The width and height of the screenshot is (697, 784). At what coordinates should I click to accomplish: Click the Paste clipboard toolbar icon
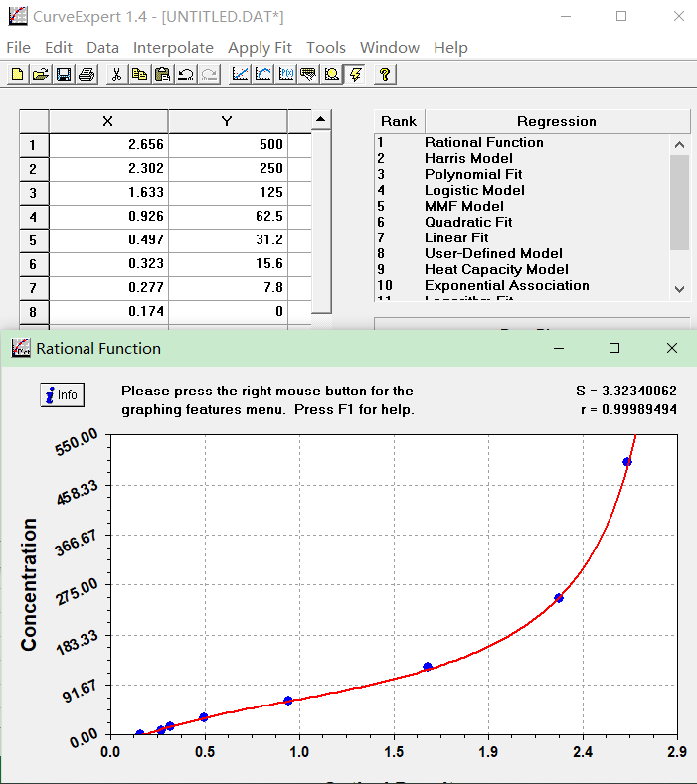click(x=162, y=75)
